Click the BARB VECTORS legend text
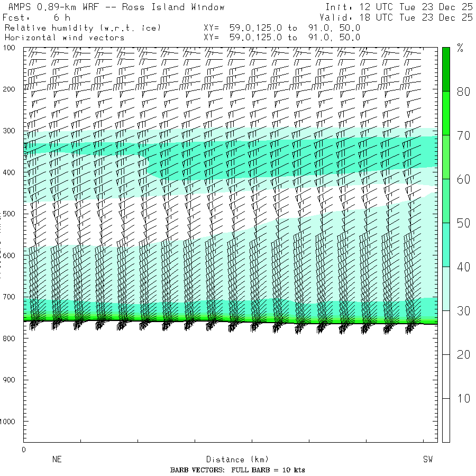The height and width of the screenshot is (476, 476). coord(237,470)
